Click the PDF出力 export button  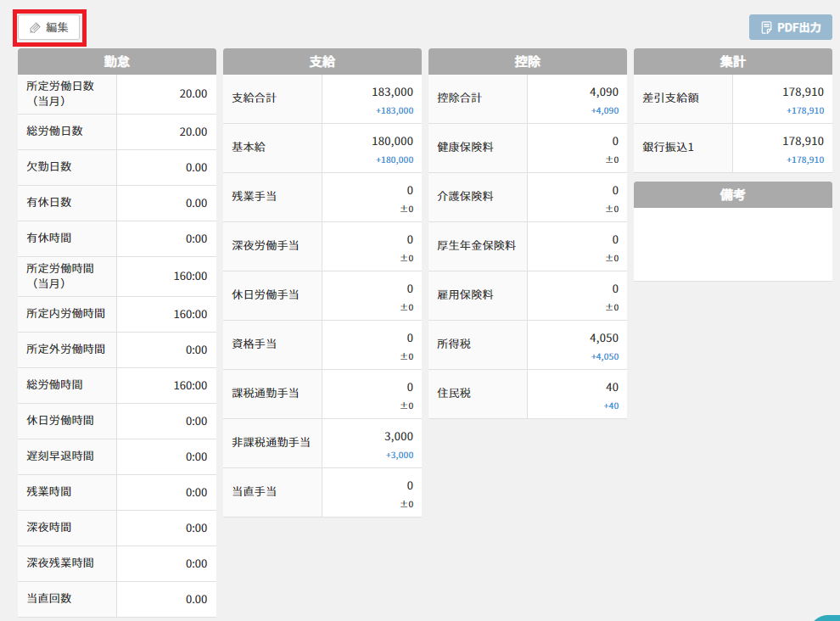pos(790,27)
